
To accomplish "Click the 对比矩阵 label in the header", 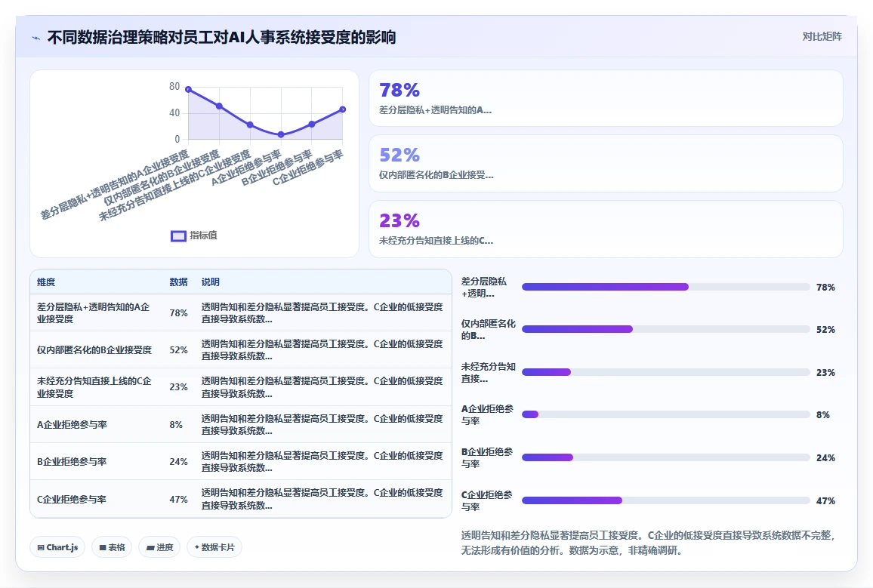I will click(822, 37).
